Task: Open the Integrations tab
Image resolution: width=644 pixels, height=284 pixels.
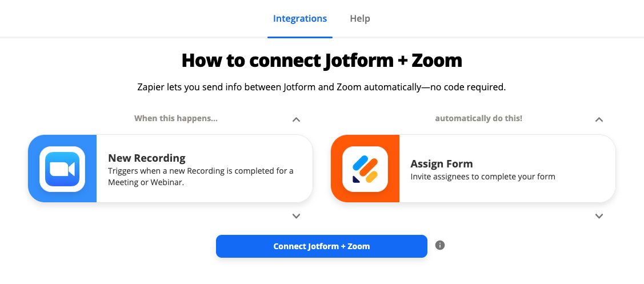Action: (300, 18)
